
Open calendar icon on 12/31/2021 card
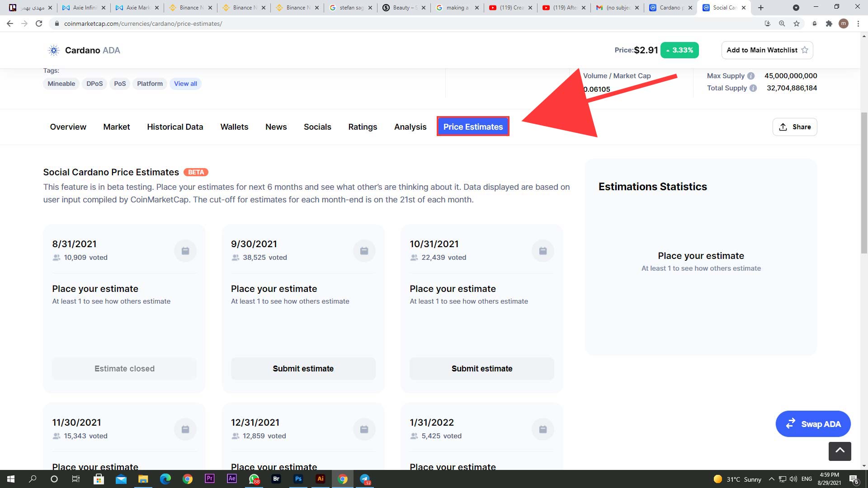click(364, 429)
